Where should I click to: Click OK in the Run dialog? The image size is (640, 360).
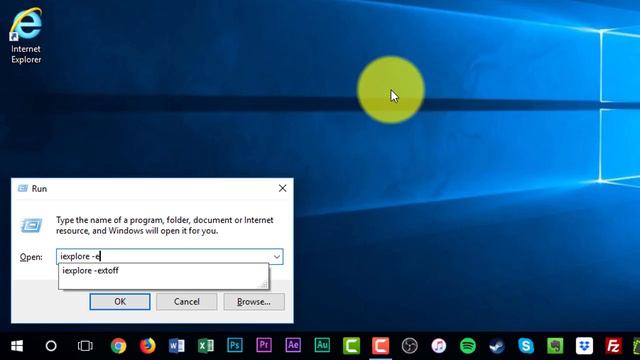click(120, 302)
